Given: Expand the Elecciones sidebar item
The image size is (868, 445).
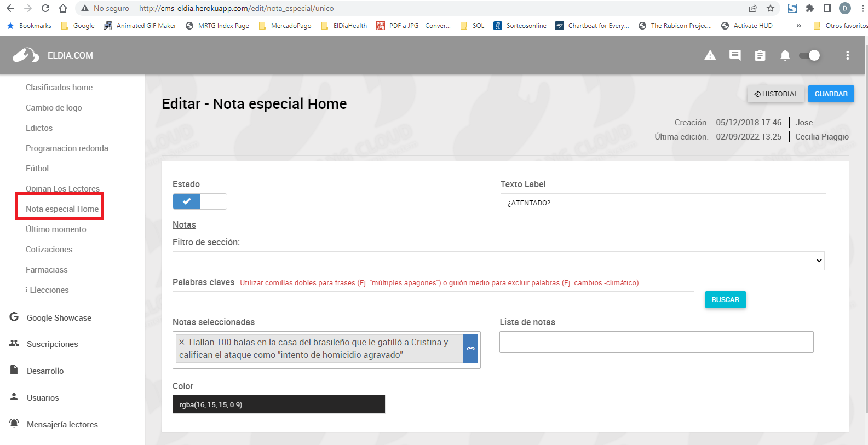Looking at the screenshot, I should [x=49, y=290].
